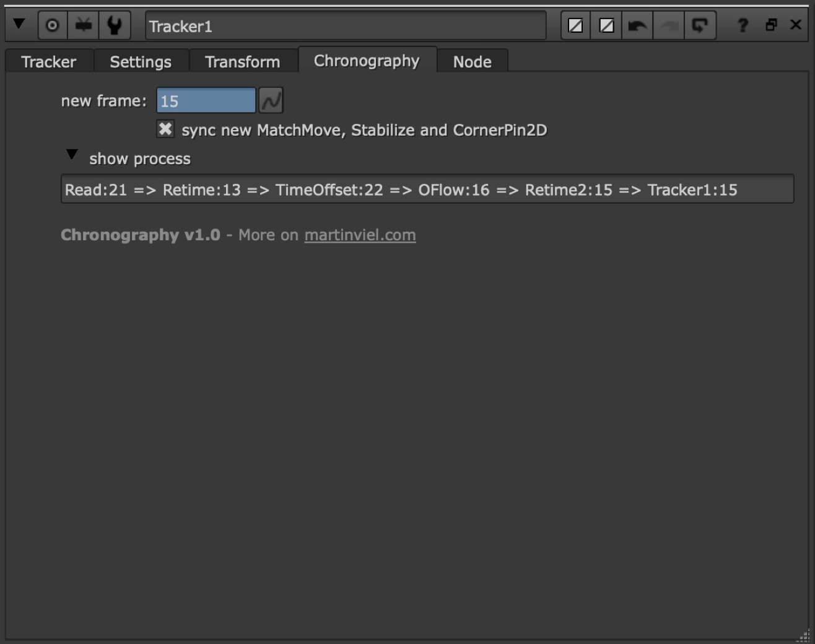Click the bug-shaped icon next to the wrench
The image size is (815, 644).
(x=84, y=25)
